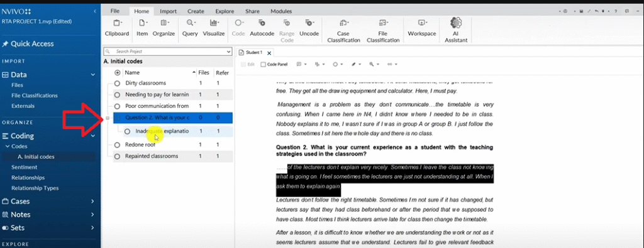The image size is (644, 248).
Task: Open File Classifications in the sidebar
Action: click(35, 95)
